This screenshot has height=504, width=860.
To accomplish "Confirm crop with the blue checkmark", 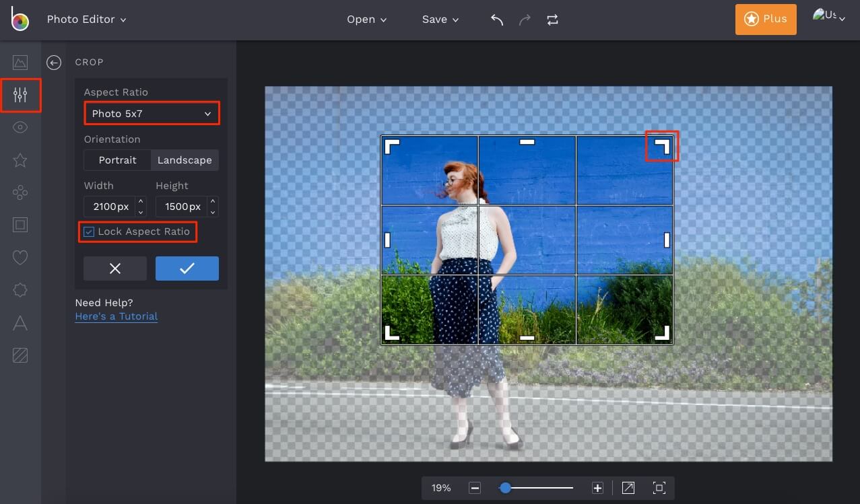I will [187, 268].
